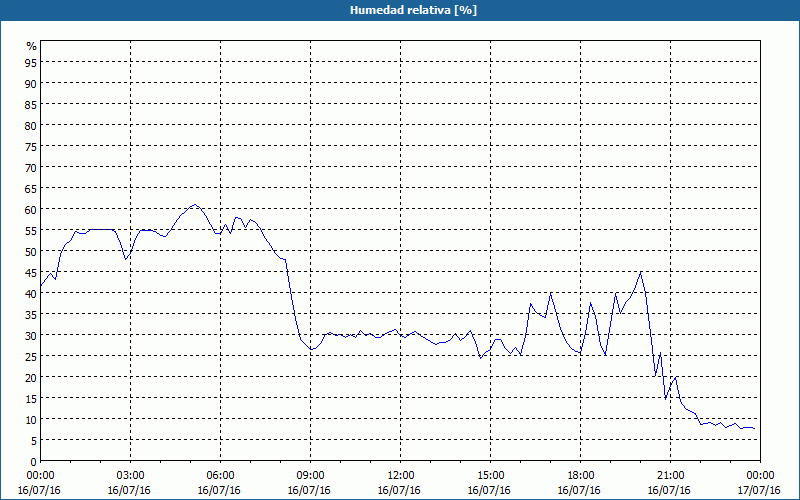
Task: Click the 50 y-axis label
Action: coord(31,252)
